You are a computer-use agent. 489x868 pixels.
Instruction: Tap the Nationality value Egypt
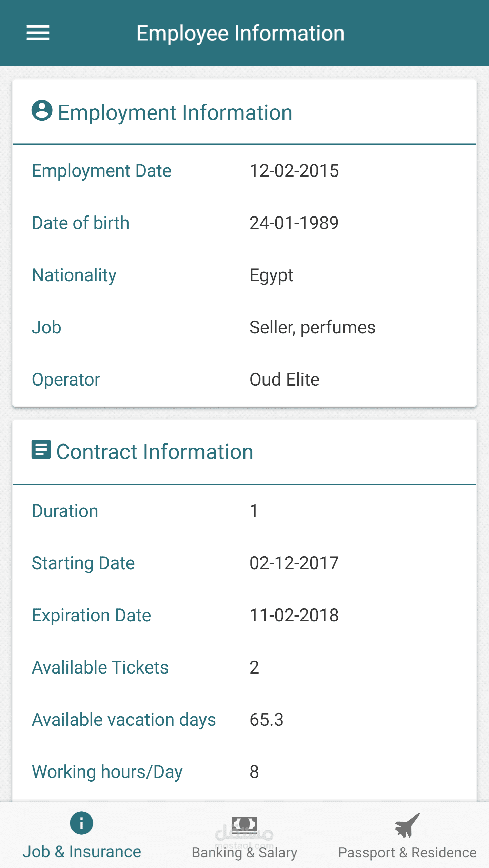tap(271, 276)
